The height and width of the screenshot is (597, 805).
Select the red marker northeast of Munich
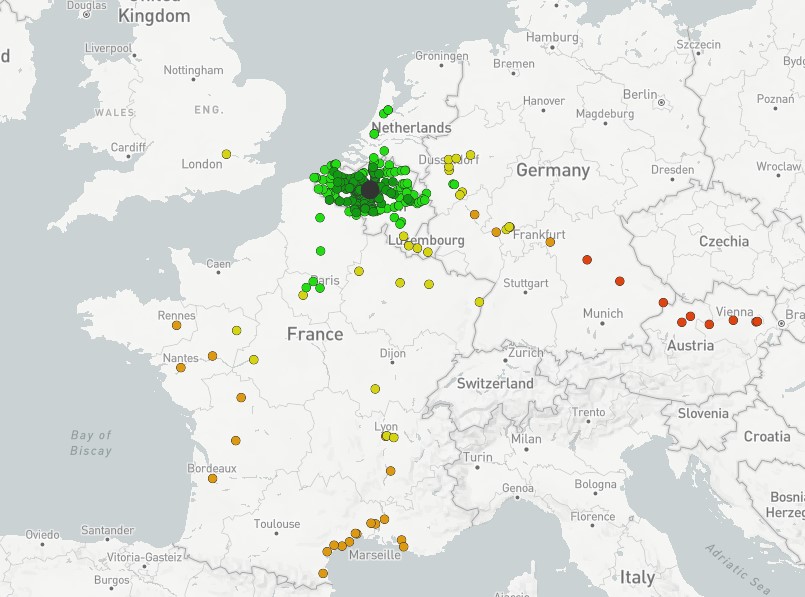coord(619,281)
